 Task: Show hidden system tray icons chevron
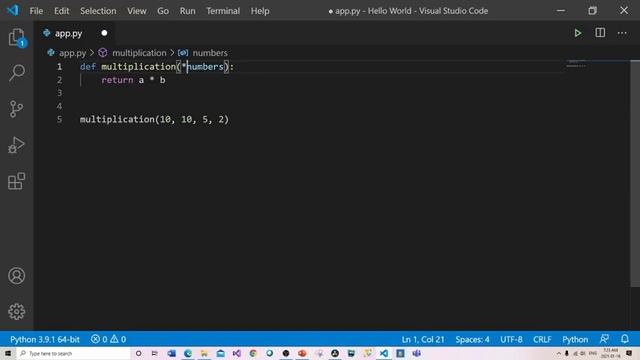[559, 353]
